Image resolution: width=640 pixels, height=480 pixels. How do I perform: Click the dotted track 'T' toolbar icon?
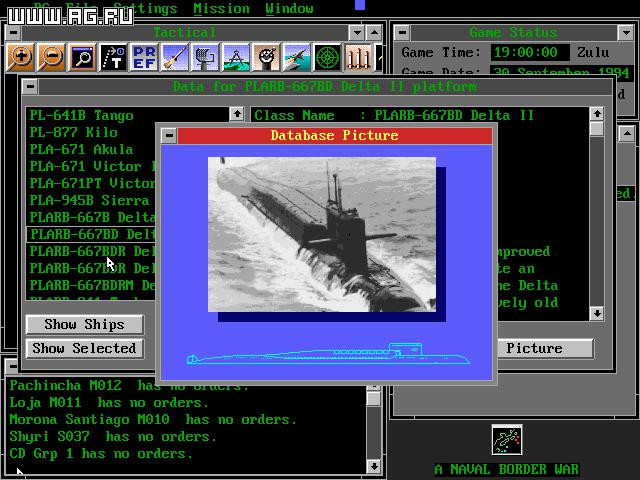pos(113,57)
